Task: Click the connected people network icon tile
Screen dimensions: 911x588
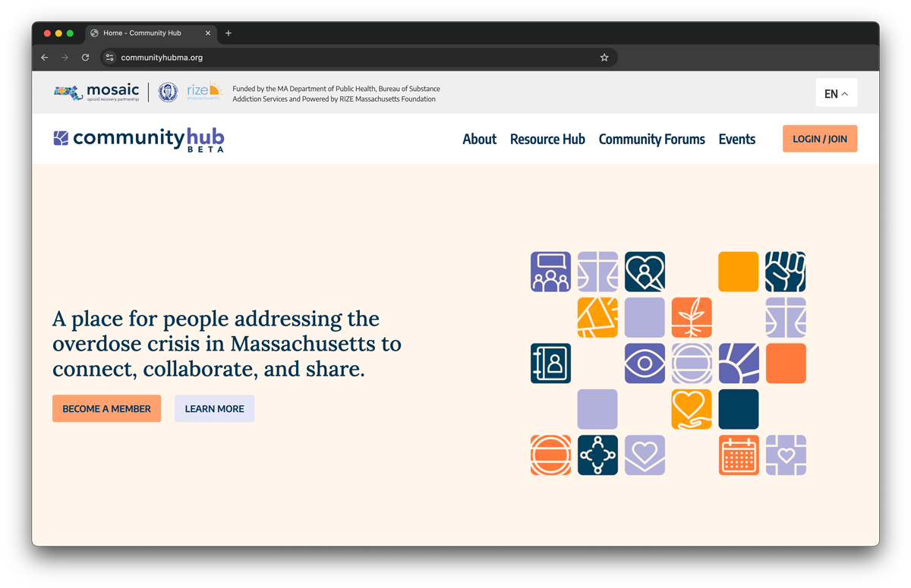Action: (597, 455)
